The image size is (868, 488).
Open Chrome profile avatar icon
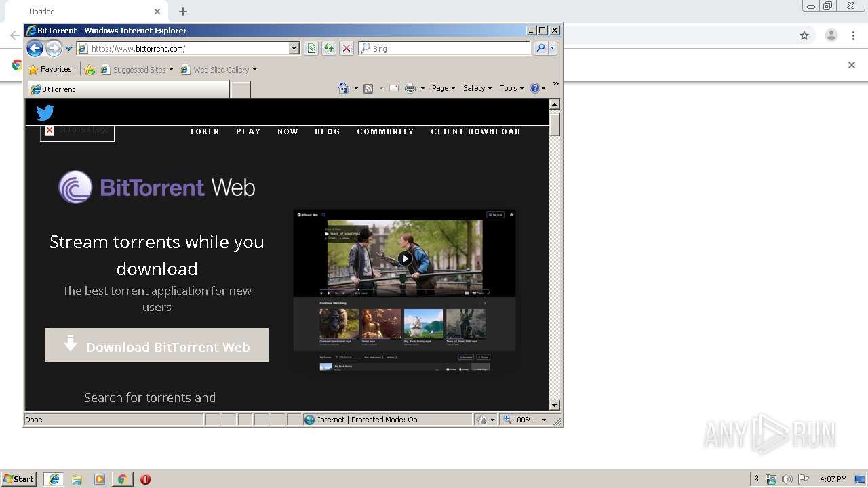coord(831,35)
